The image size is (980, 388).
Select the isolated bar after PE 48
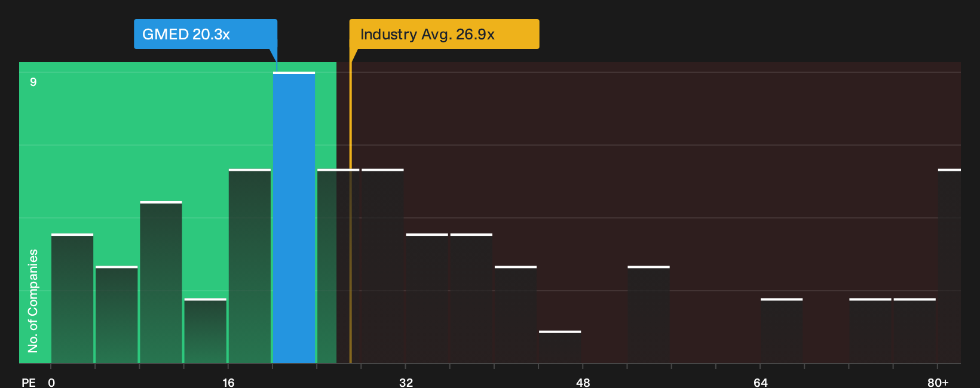(648, 315)
